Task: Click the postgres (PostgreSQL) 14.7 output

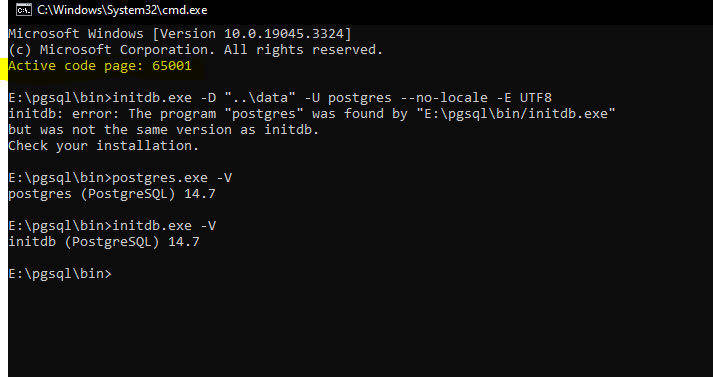Action: pyautogui.click(x=112, y=194)
